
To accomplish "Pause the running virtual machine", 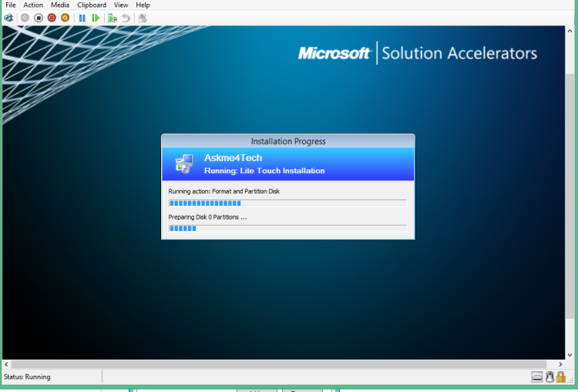I will tap(82, 18).
